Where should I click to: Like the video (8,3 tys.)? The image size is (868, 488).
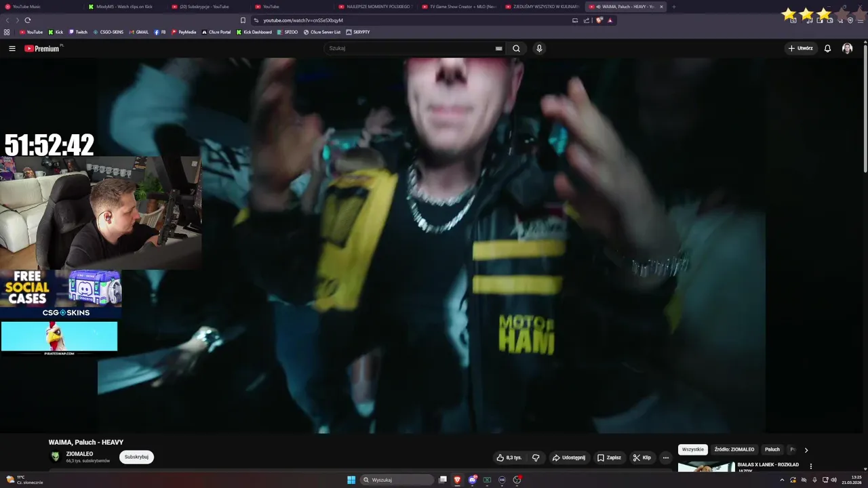[509, 457]
